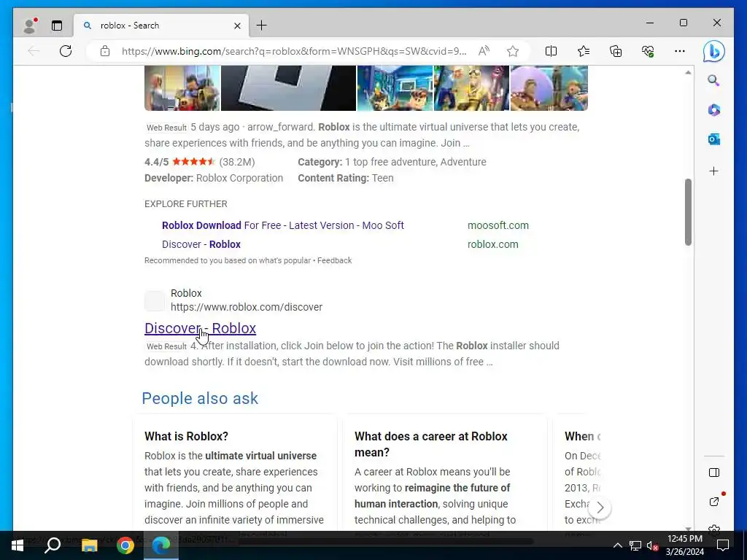Viewport: 747px width, 560px height.
Task: Open the rightmost purple Roblox thumbnail
Action: pyautogui.click(x=549, y=88)
